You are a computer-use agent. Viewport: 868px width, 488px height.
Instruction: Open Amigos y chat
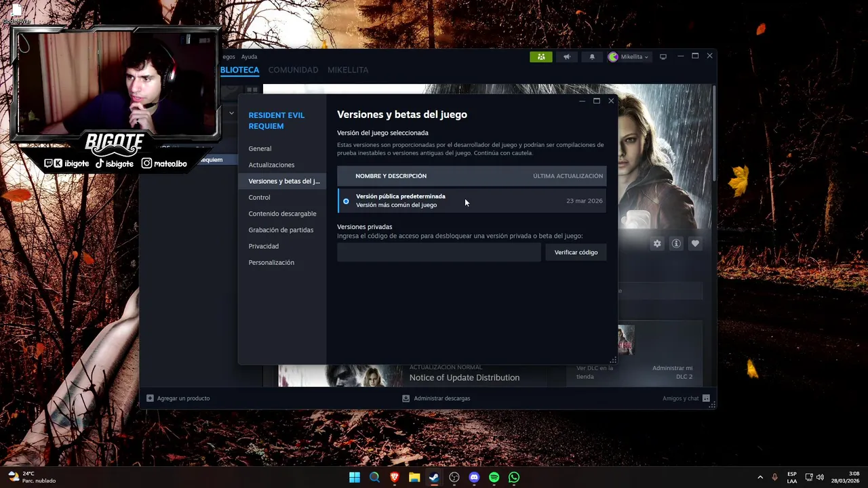coord(686,399)
